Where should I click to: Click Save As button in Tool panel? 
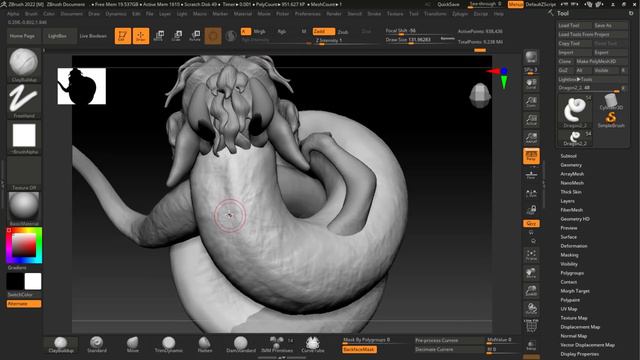pos(610,25)
